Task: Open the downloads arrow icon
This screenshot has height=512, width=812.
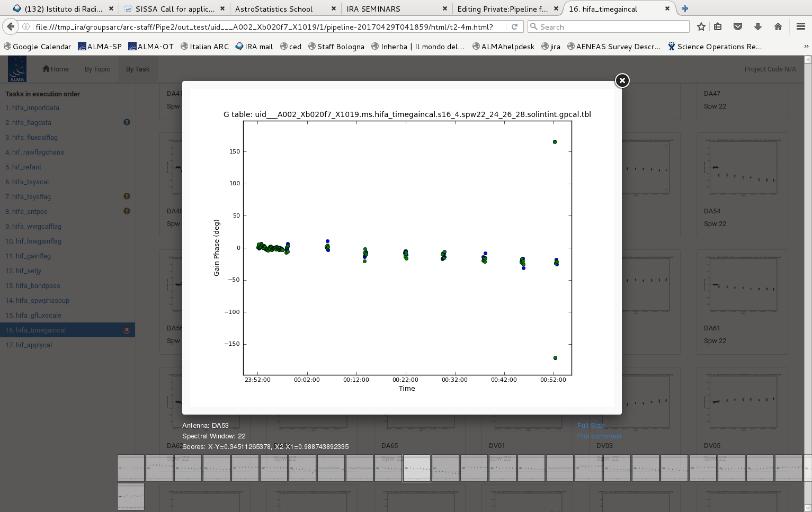Action: 758,26
